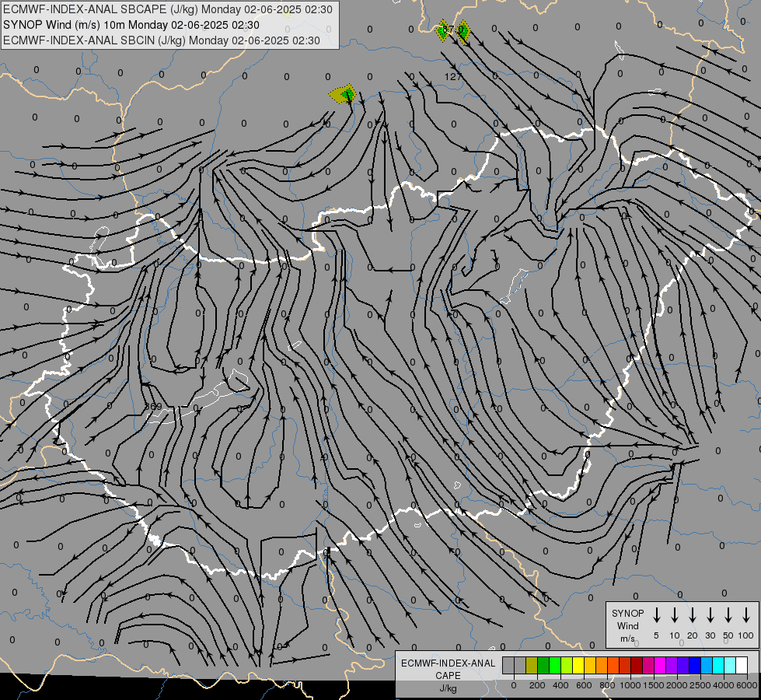Viewport: 761px width, 700px height.
Task: Click the 10 m/s wind legend arrow
Action: pyautogui.click(x=675, y=615)
